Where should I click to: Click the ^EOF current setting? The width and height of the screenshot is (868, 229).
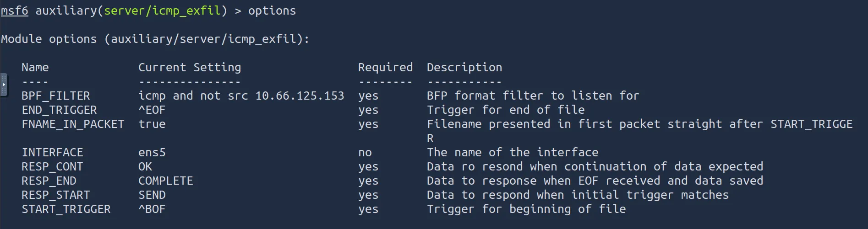pyautogui.click(x=152, y=110)
